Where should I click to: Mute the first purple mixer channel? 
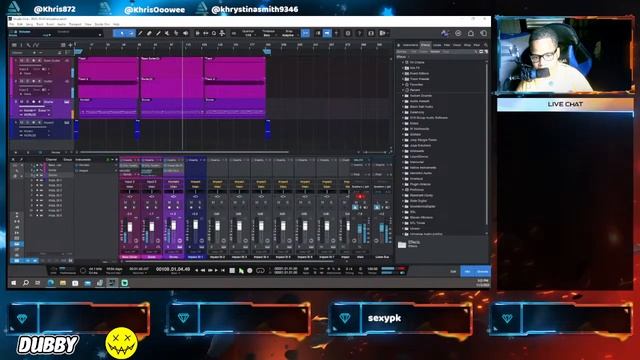click(125, 202)
